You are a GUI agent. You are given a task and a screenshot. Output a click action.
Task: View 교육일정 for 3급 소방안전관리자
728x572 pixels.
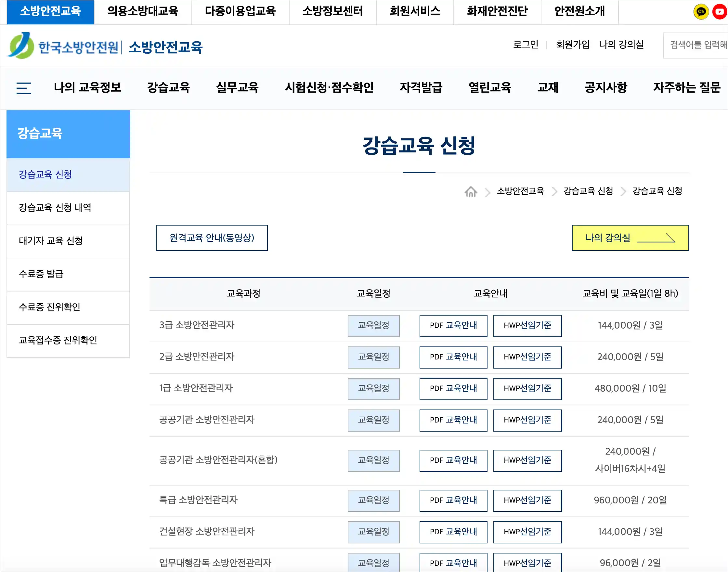click(x=373, y=326)
